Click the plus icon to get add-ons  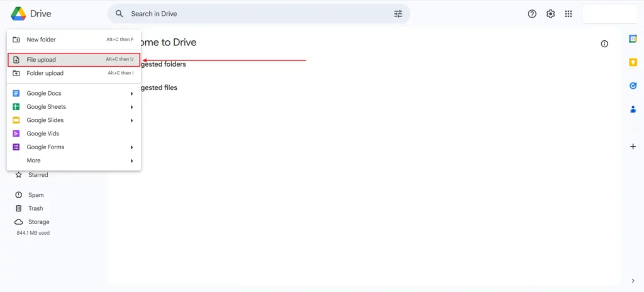(x=633, y=147)
